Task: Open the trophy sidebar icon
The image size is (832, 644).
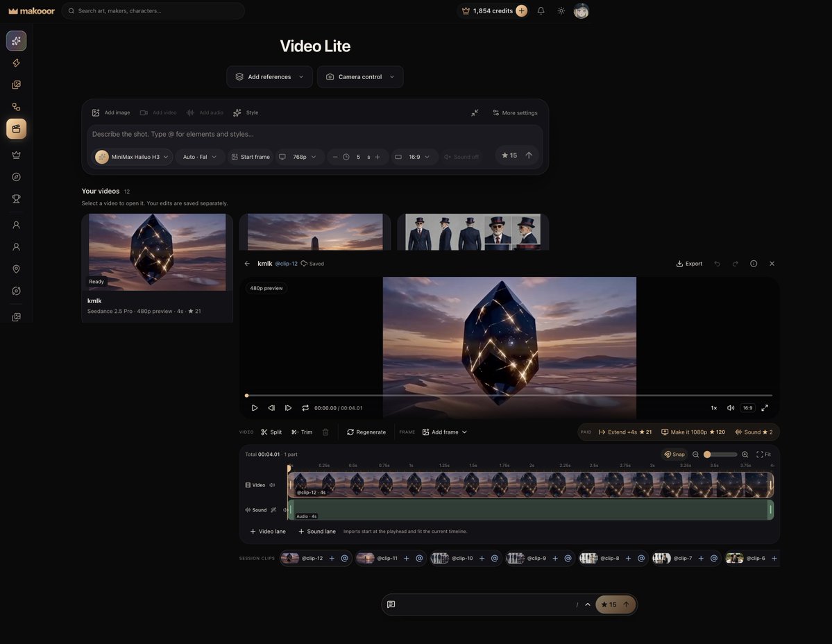Action: point(17,199)
